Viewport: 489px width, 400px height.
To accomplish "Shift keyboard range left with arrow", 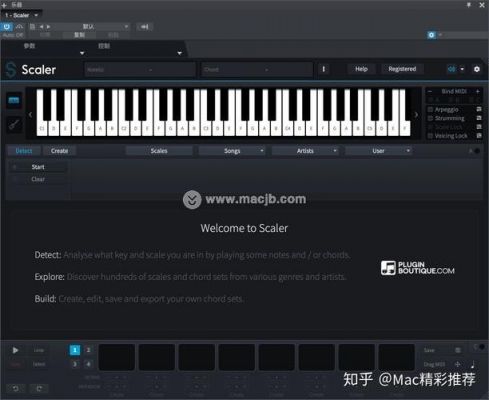I will (30, 115).
